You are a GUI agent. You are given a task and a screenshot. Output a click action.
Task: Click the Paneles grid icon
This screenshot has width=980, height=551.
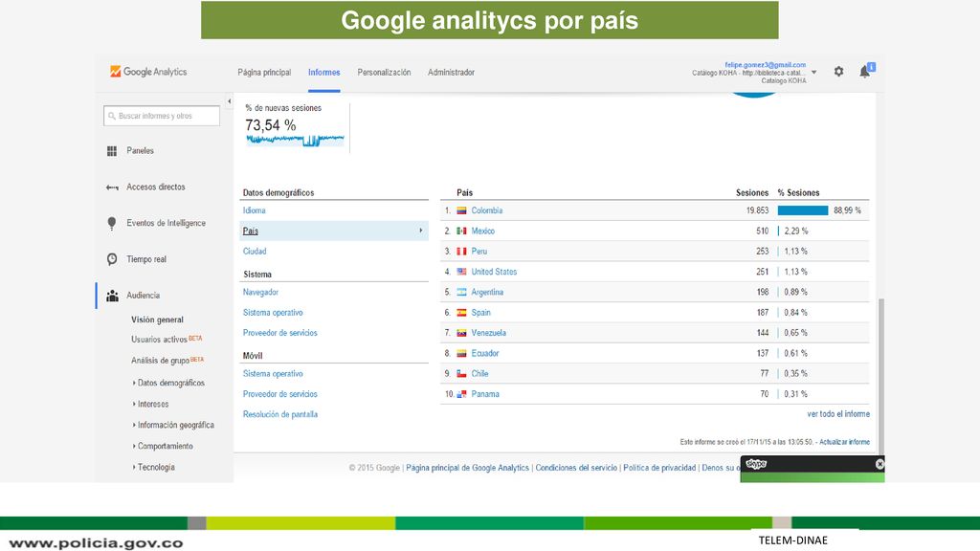[x=112, y=150]
